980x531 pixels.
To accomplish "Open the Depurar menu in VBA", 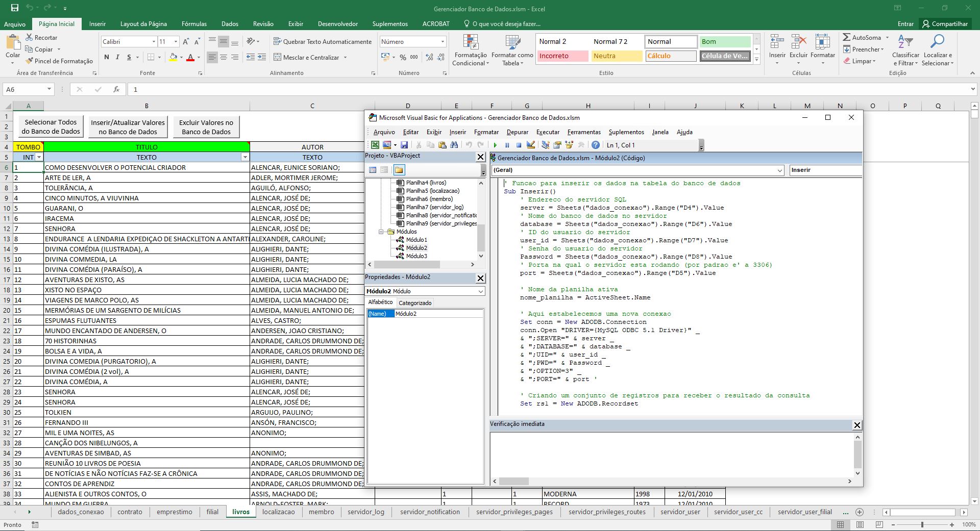I will point(517,132).
